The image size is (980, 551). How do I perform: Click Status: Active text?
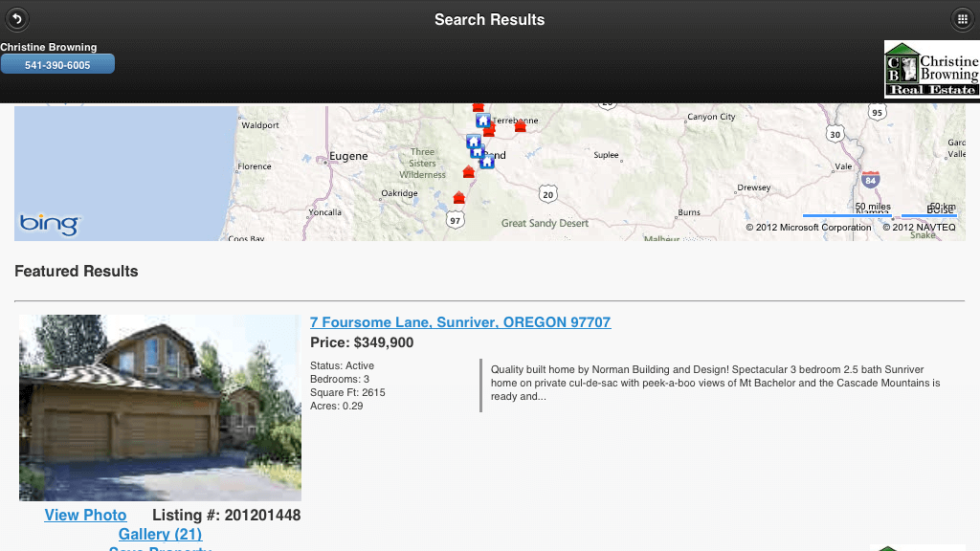coord(342,365)
